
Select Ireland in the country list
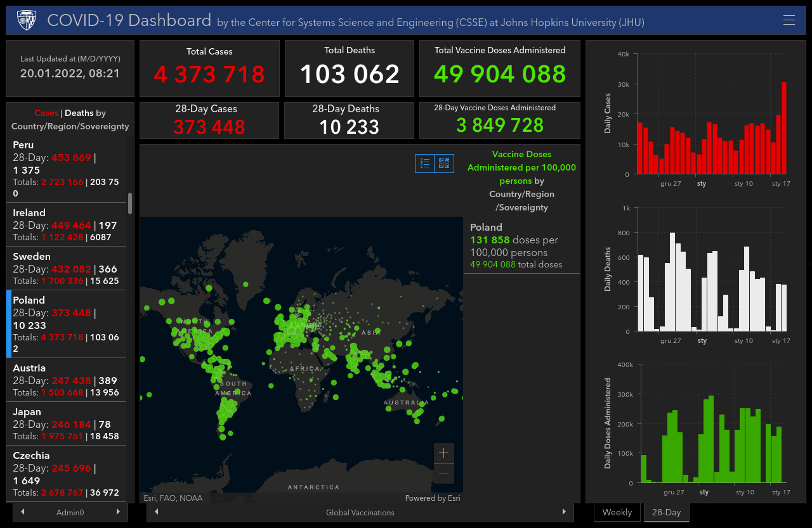tap(66, 224)
